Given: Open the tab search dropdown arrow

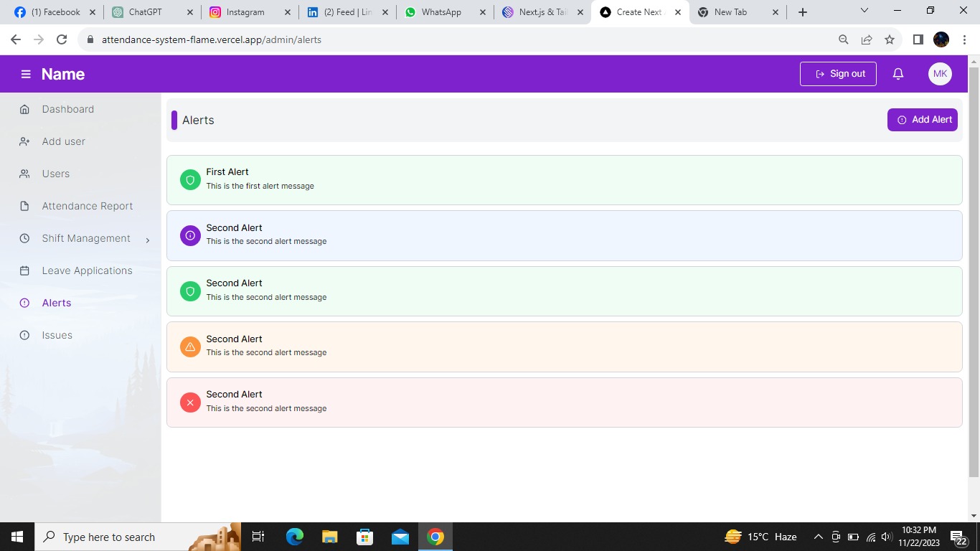Looking at the screenshot, I should pos(864,11).
